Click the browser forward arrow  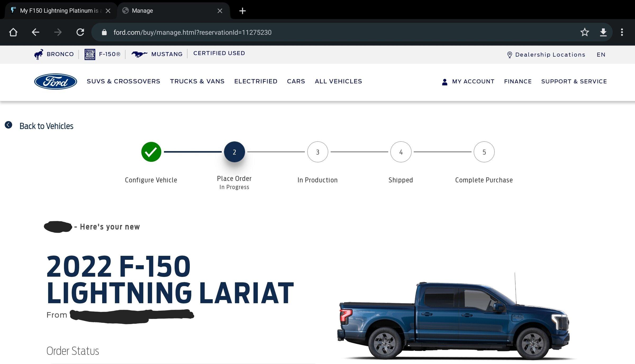tap(58, 32)
